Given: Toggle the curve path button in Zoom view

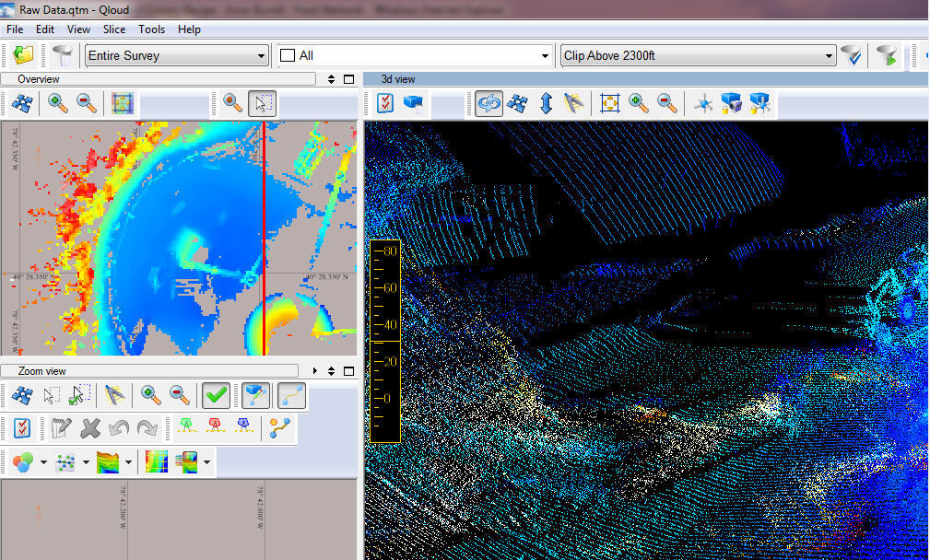Looking at the screenshot, I should coord(291,396).
